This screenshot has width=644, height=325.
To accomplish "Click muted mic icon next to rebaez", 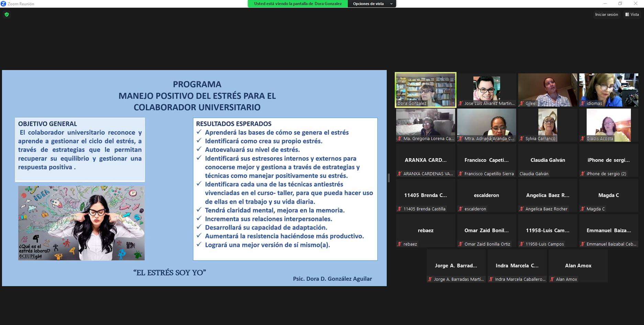I will coord(399,244).
